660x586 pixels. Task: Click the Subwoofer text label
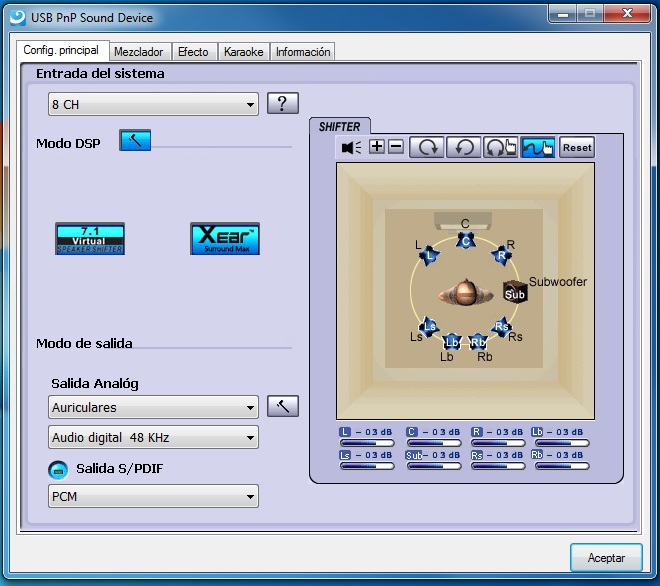click(558, 282)
